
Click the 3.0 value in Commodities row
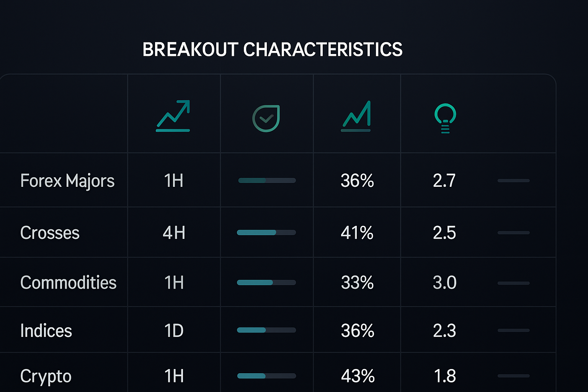pos(444,283)
